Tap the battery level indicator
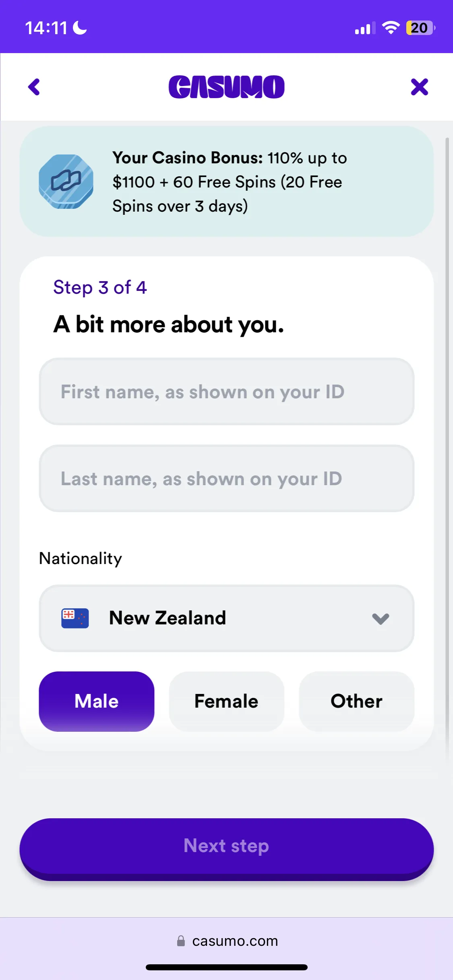The height and width of the screenshot is (980, 453). tap(420, 28)
